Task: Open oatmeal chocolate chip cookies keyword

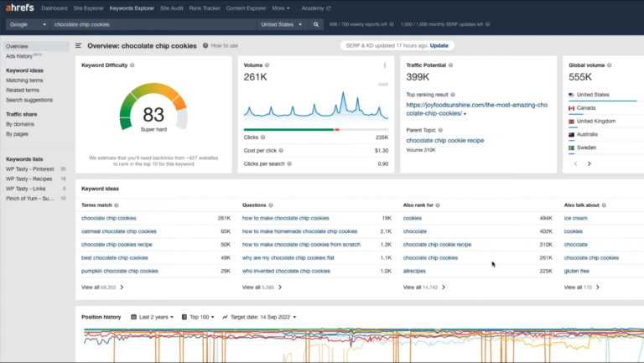Action: click(x=119, y=231)
